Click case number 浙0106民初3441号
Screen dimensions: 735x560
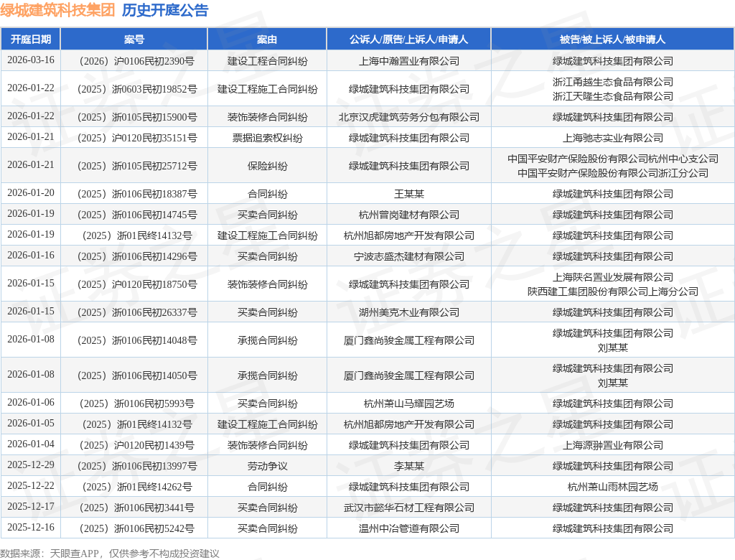point(137,508)
